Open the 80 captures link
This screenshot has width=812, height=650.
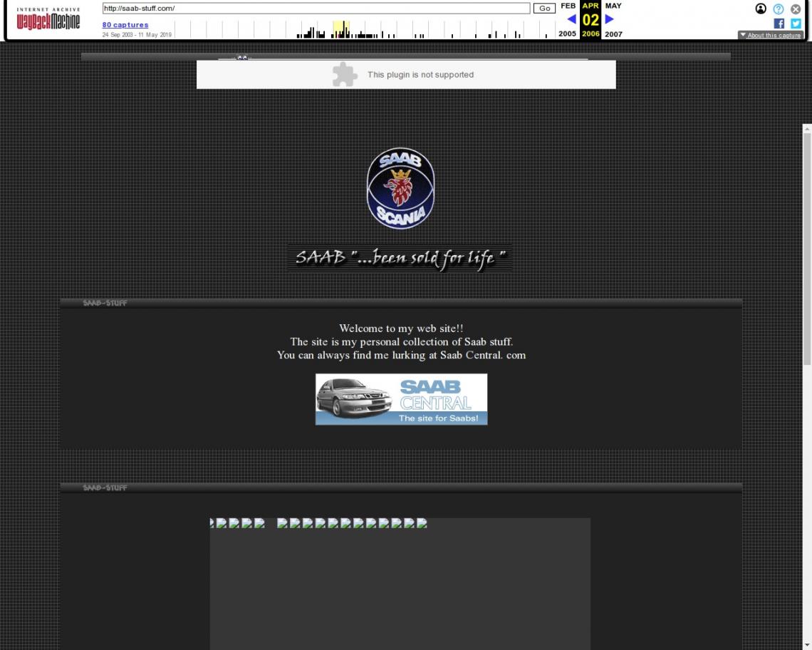click(x=125, y=25)
